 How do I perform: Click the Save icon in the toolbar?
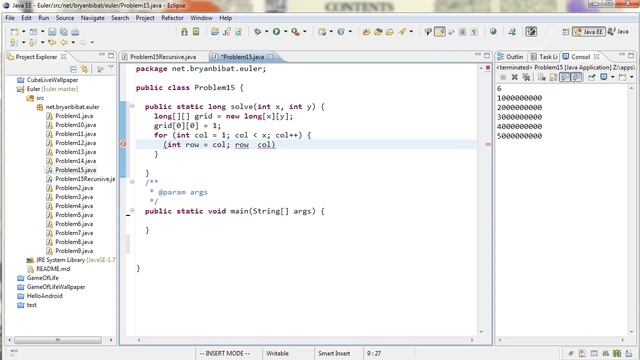[52, 32]
